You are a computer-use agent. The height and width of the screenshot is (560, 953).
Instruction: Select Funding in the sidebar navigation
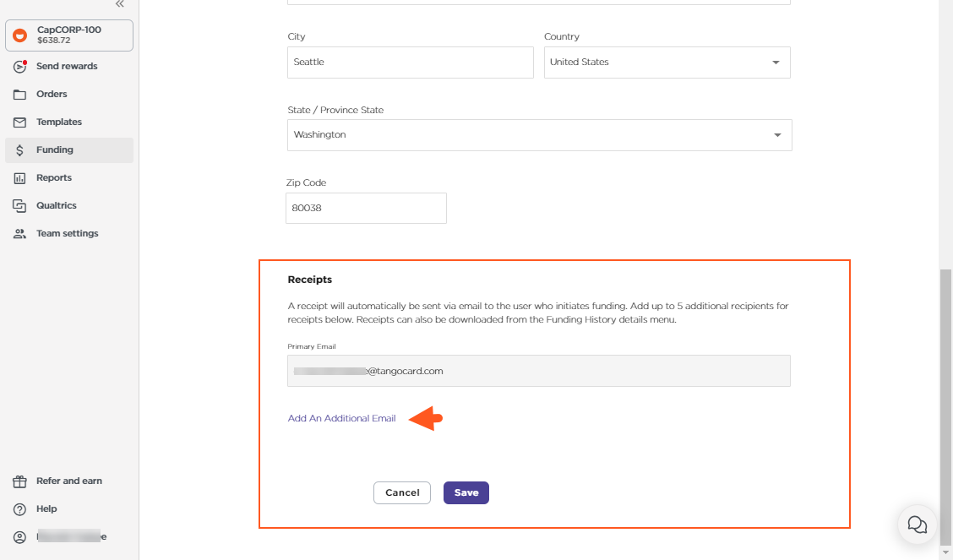tap(52, 150)
